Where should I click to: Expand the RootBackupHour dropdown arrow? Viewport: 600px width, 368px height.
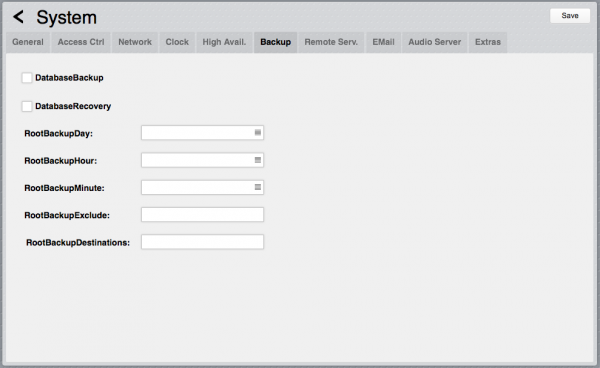click(x=258, y=160)
